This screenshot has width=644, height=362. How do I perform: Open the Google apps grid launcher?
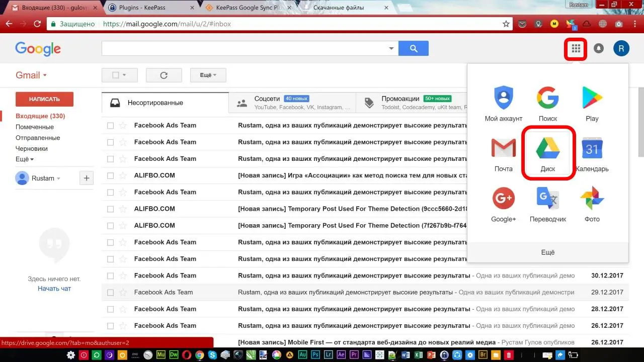coord(576,49)
